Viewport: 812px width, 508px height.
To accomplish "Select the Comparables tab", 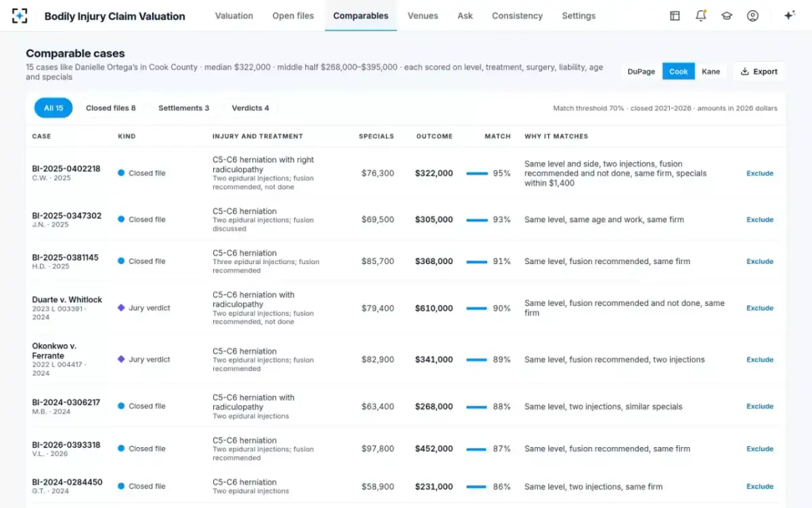I will [x=361, y=16].
